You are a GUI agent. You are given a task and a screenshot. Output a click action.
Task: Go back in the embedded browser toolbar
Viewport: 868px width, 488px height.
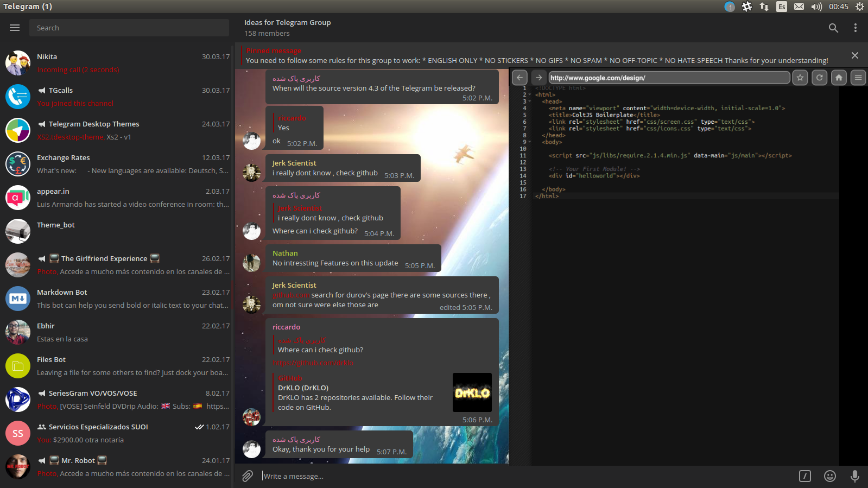click(519, 78)
